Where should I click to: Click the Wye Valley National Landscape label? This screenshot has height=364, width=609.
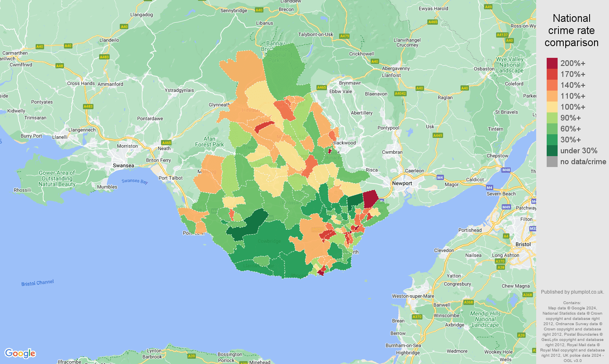click(x=510, y=65)
